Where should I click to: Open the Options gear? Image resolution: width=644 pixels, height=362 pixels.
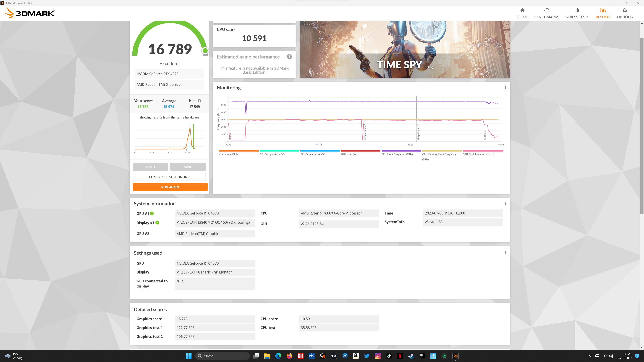(x=625, y=13)
